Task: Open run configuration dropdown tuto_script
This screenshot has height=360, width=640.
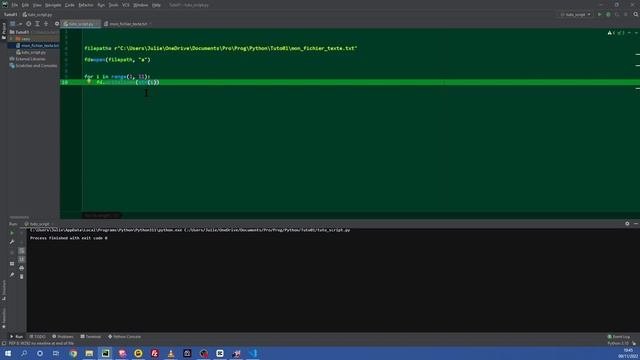Action: point(575,14)
